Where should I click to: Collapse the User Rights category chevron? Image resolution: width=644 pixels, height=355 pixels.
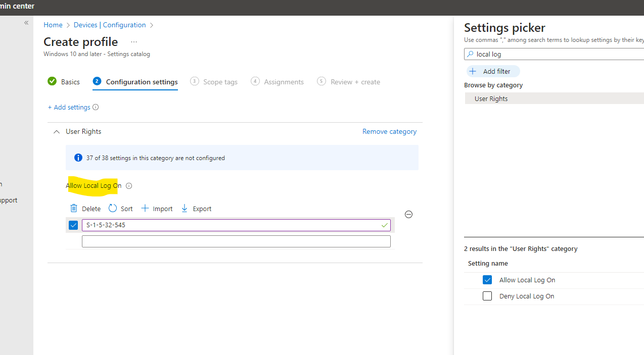pyautogui.click(x=56, y=132)
